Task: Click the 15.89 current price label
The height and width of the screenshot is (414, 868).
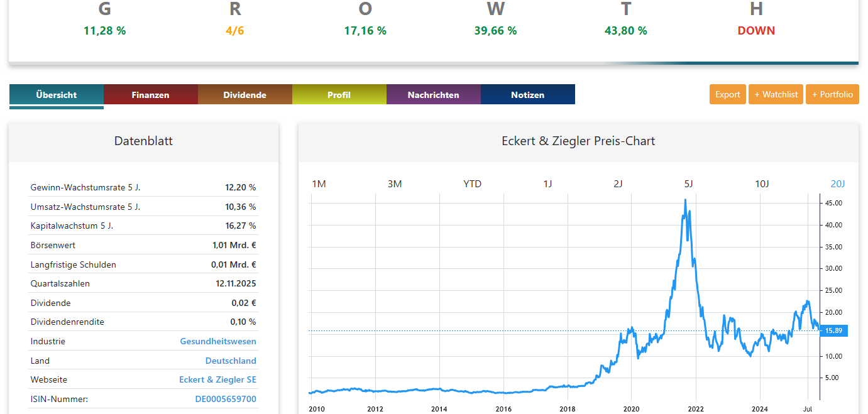Action: coord(834,330)
